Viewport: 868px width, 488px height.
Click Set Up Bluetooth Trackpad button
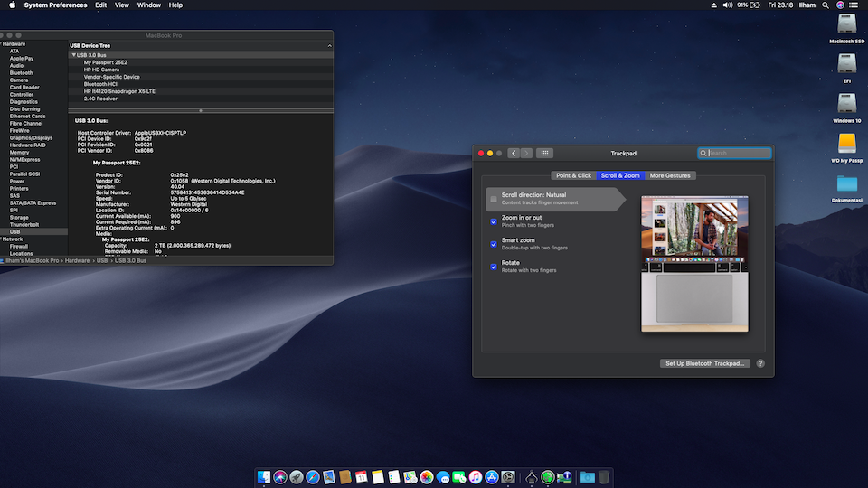pos(704,363)
